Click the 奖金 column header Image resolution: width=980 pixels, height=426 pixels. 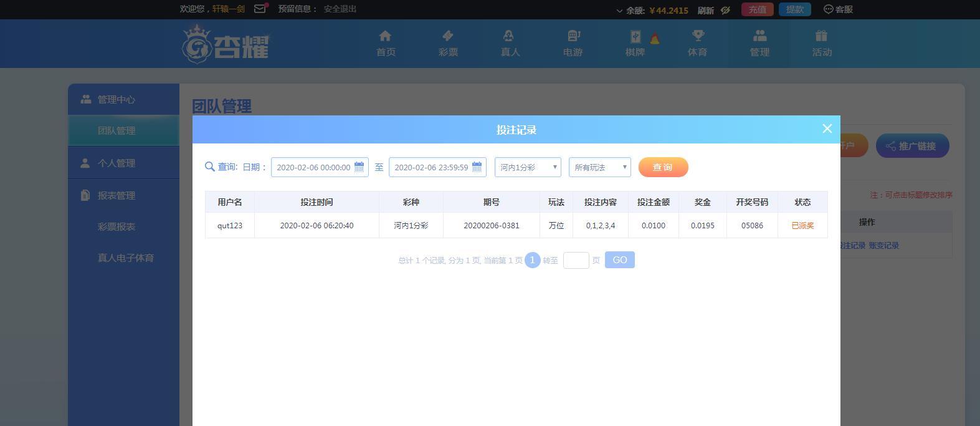[703, 202]
